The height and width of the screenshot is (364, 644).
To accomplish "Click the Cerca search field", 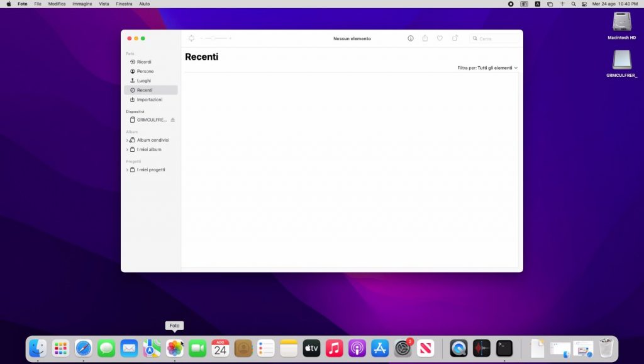I will (x=497, y=38).
